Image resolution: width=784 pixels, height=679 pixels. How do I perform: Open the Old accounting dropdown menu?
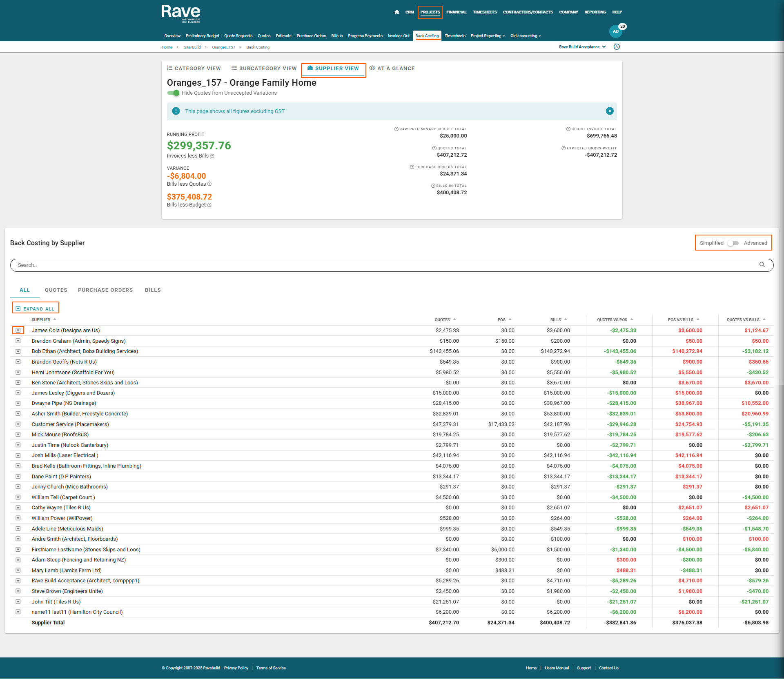click(x=526, y=36)
